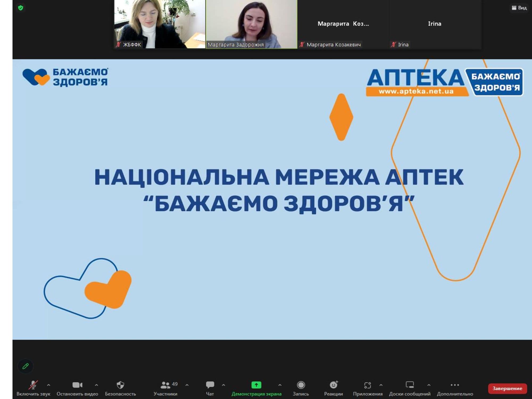532x399 pixels.
Task: Select ЖБФФК participant video thumbnail
Action: point(160,24)
